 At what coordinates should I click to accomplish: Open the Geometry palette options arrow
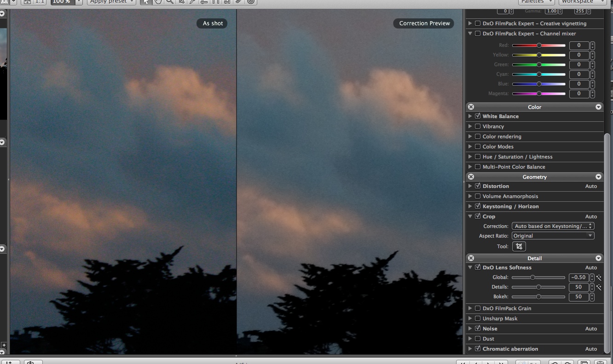pos(598,177)
